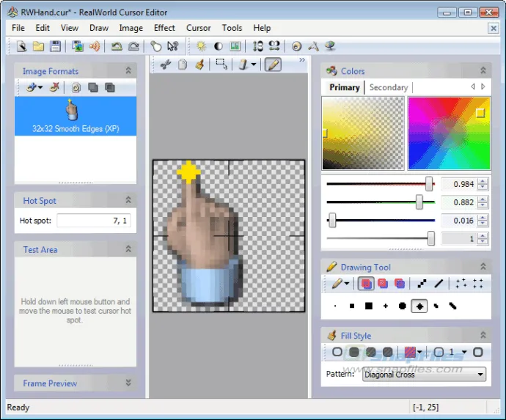506x420 pixels.
Task: Click the half-circle contrast icon
Action: (219, 46)
